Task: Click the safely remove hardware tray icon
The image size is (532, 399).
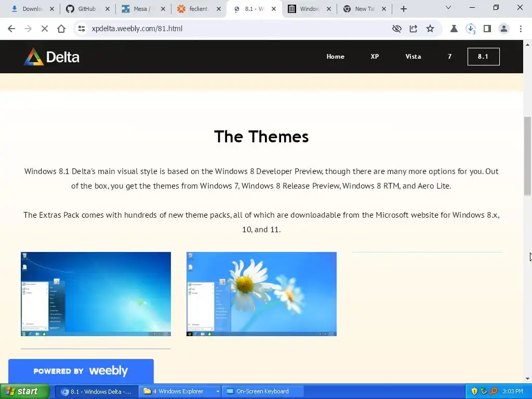Action: (484, 392)
